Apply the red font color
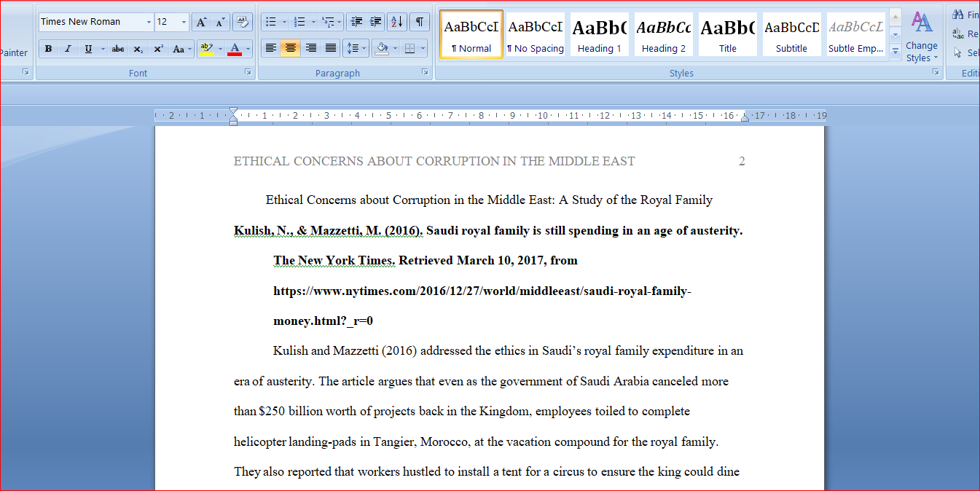 [234, 49]
